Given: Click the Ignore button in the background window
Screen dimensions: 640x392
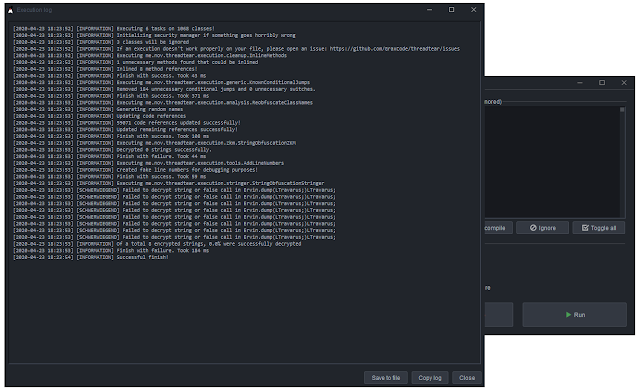Looking at the screenshot, I should (x=542, y=228).
